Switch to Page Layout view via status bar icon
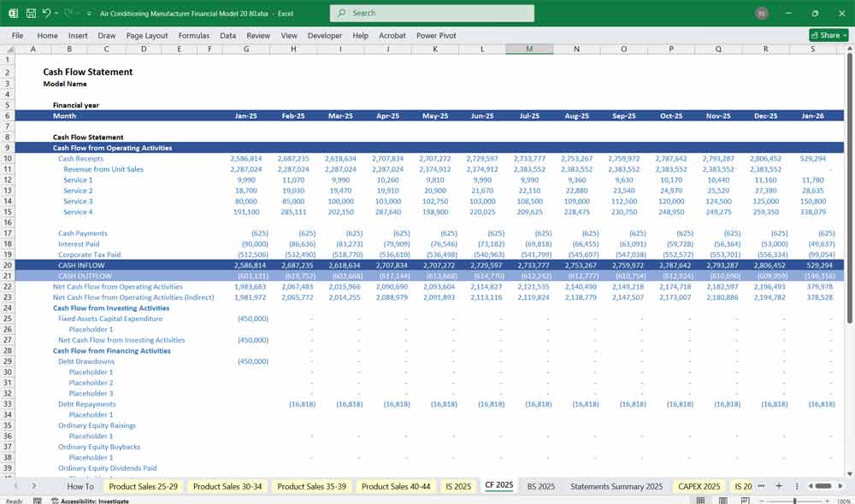The image size is (855, 504). (723, 500)
